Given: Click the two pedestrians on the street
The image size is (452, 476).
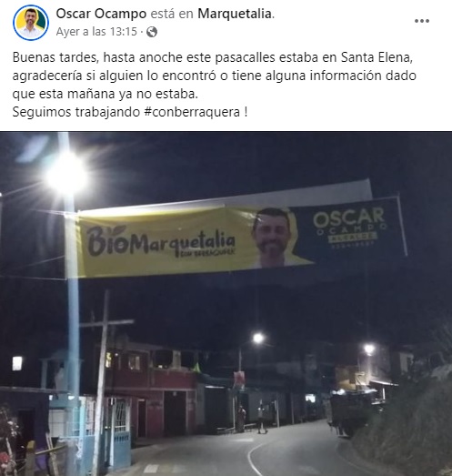Looking at the screenshot, I should point(252,418).
